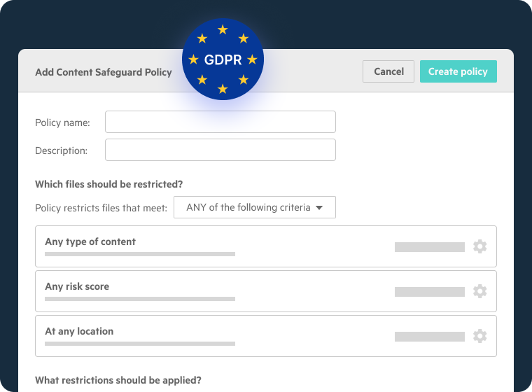Click gray value bar beside Any type of content gear
This screenshot has height=392, width=532.
[429, 247]
